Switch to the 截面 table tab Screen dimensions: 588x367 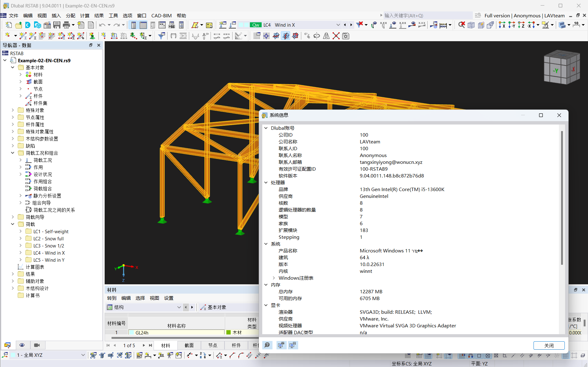tap(189, 345)
